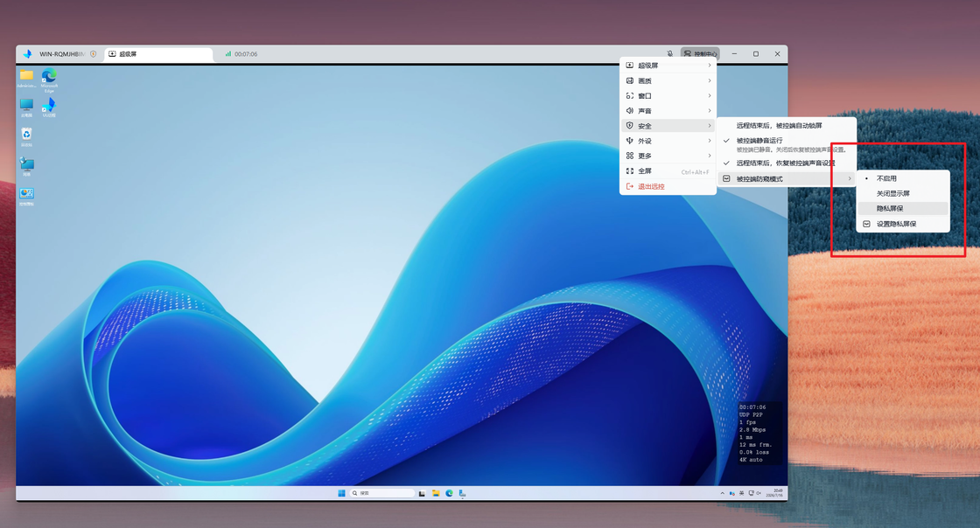Click the 外设 USB icon
980x528 pixels.
click(630, 141)
